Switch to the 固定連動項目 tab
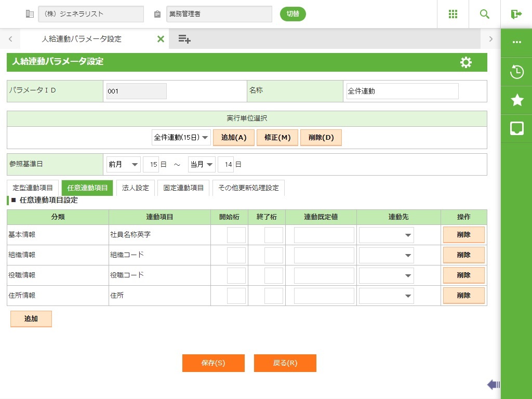 tap(183, 188)
